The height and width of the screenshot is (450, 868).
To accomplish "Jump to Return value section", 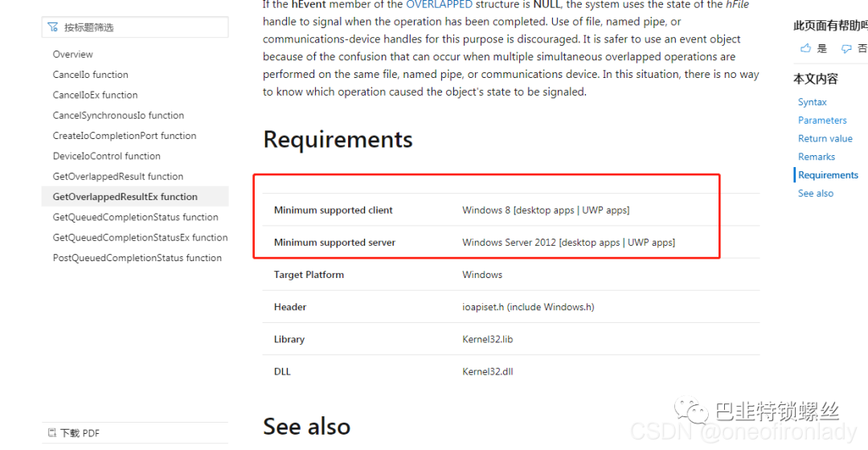I will click(825, 138).
